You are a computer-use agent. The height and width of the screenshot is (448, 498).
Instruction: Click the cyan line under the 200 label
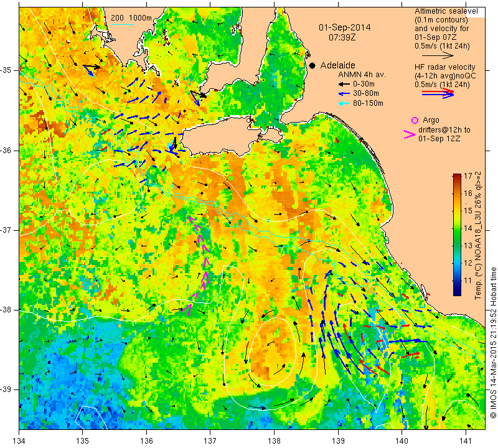pos(123,24)
